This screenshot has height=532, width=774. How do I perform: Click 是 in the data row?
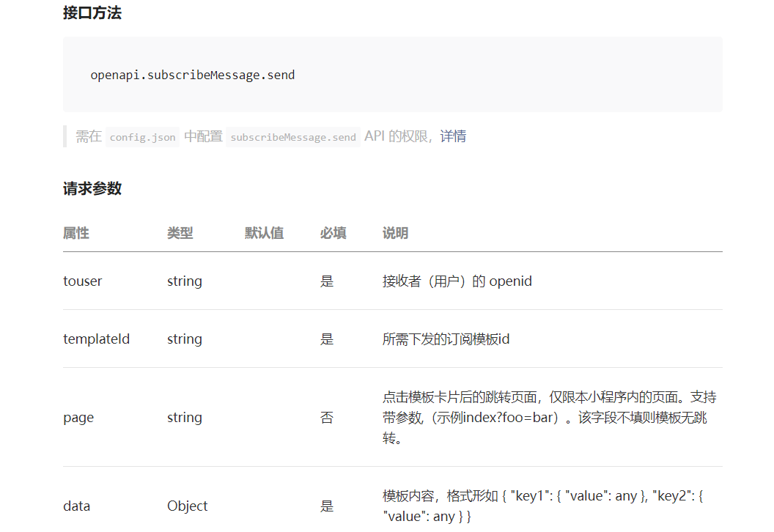tap(327, 506)
